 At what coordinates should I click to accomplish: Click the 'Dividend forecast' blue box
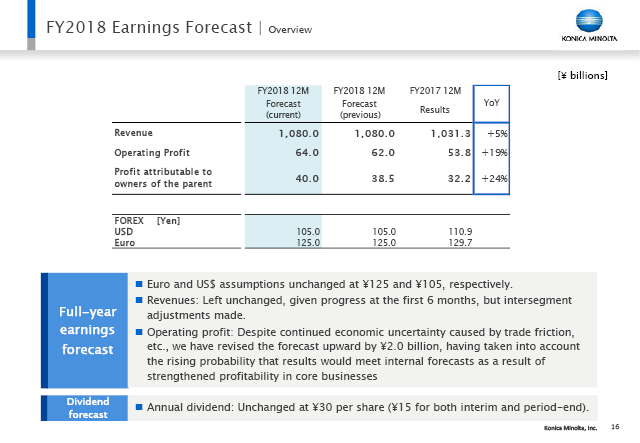pyautogui.click(x=84, y=408)
